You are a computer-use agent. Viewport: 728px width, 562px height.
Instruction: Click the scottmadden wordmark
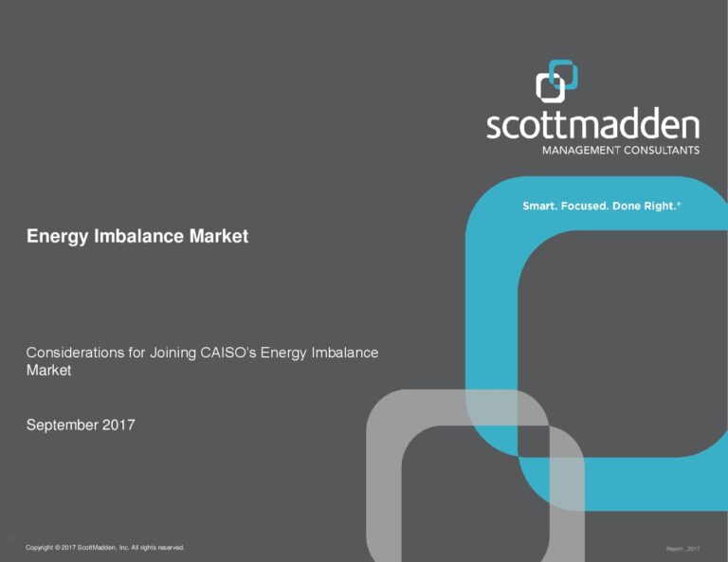592,125
